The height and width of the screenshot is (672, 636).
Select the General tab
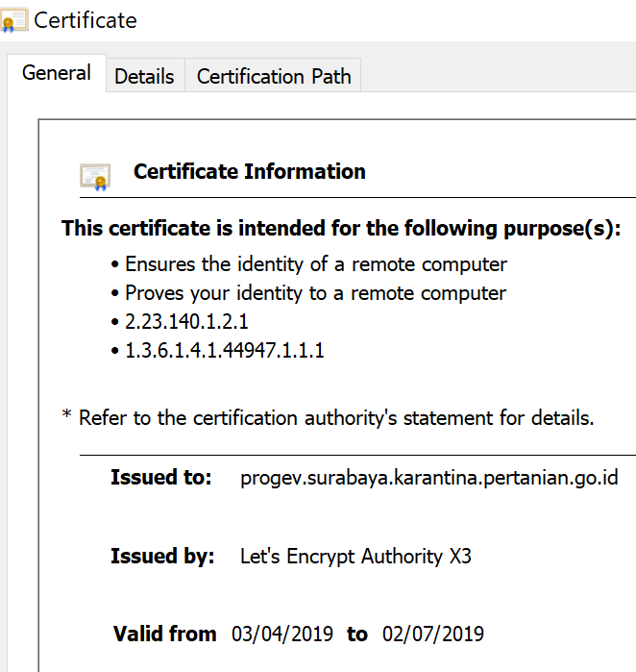click(57, 73)
